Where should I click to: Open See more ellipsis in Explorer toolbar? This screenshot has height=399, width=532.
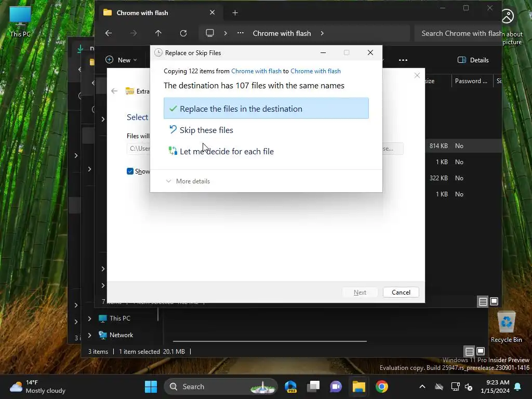tap(403, 60)
